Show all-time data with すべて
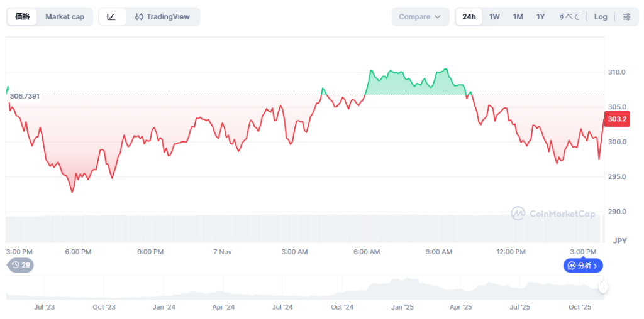 (569, 17)
